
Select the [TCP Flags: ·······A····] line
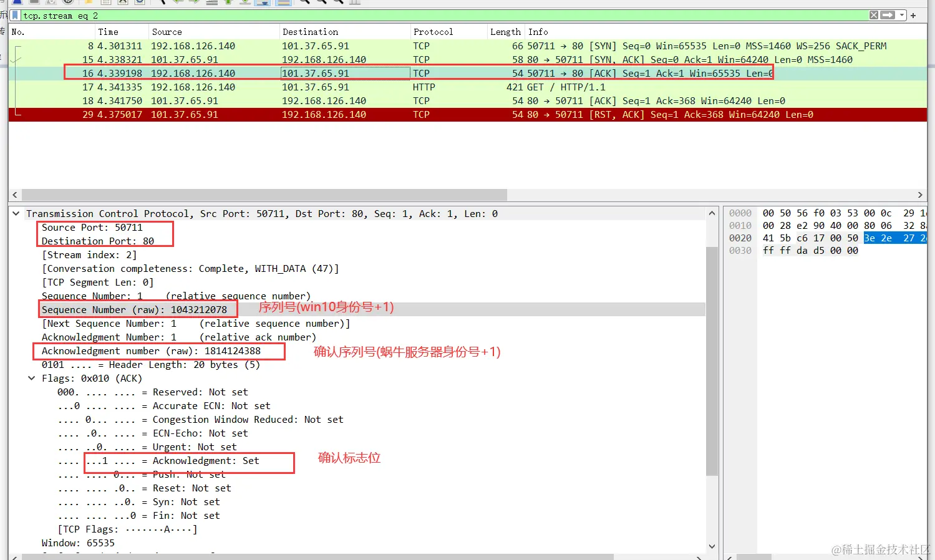click(x=127, y=529)
